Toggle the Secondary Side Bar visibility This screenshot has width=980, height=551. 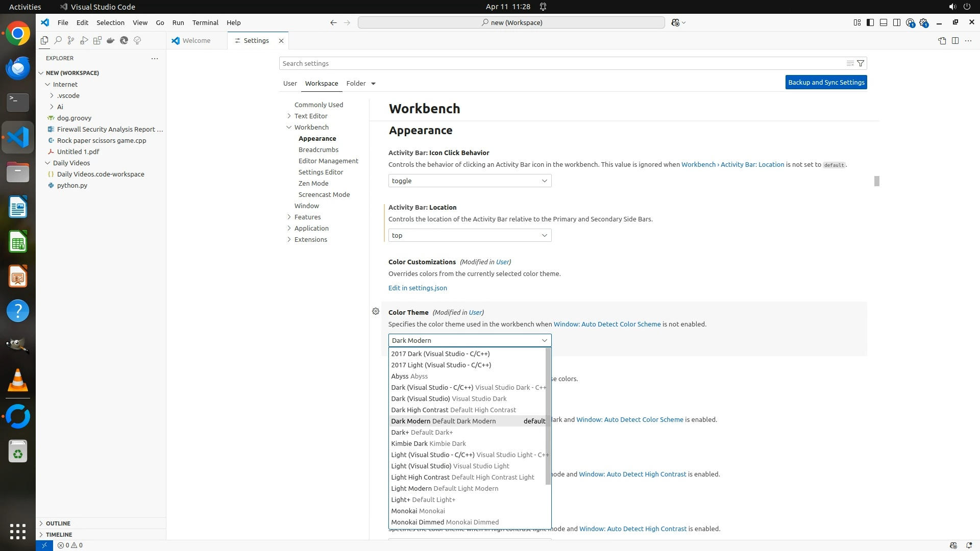(897, 22)
